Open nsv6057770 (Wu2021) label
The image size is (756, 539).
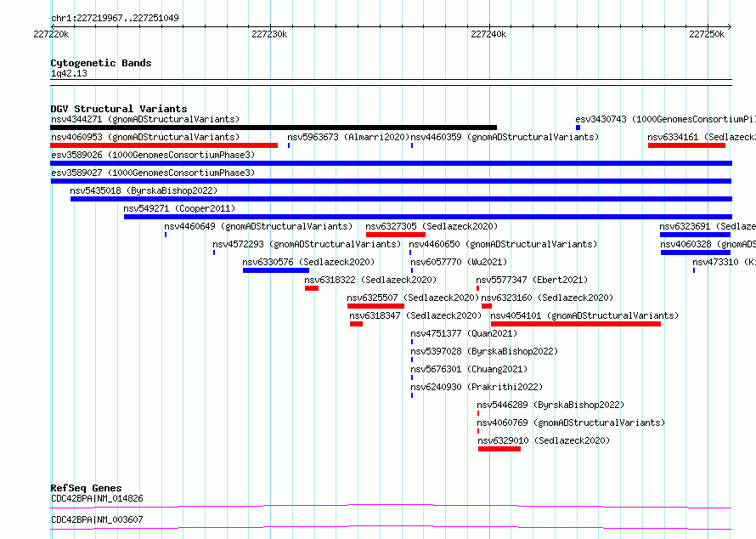tap(459, 262)
